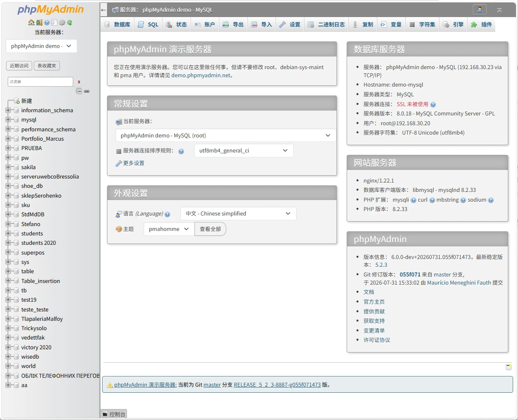Expand the world database node
The height and width of the screenshot is (420, 518).
[x=8, y=366]
